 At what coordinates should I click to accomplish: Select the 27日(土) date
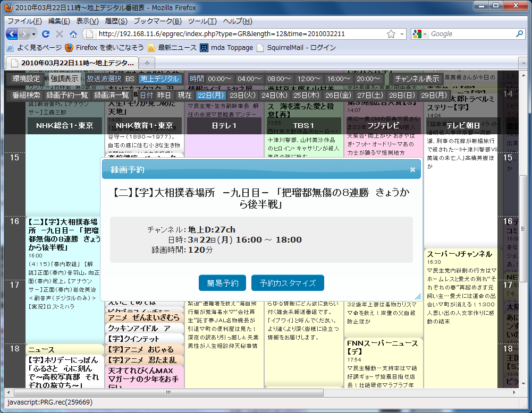coord(370,96)
